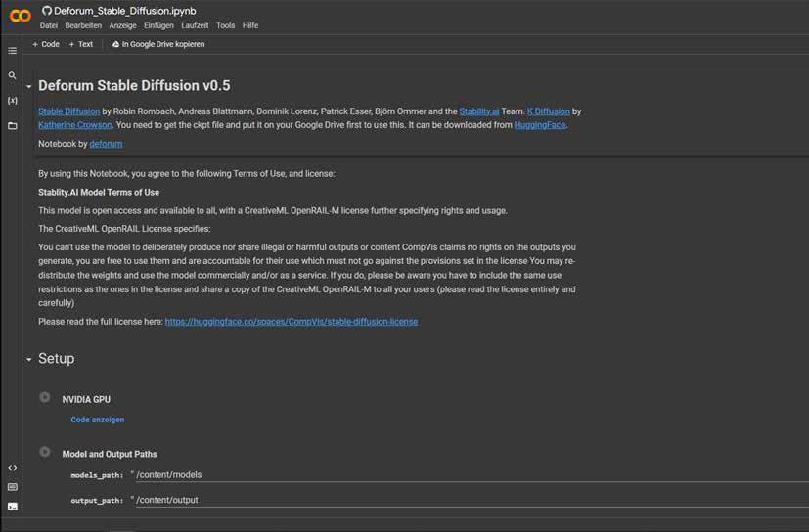Open the table of contents sidebar icon
Screen dimensions: 809x532
click(13, 51)
